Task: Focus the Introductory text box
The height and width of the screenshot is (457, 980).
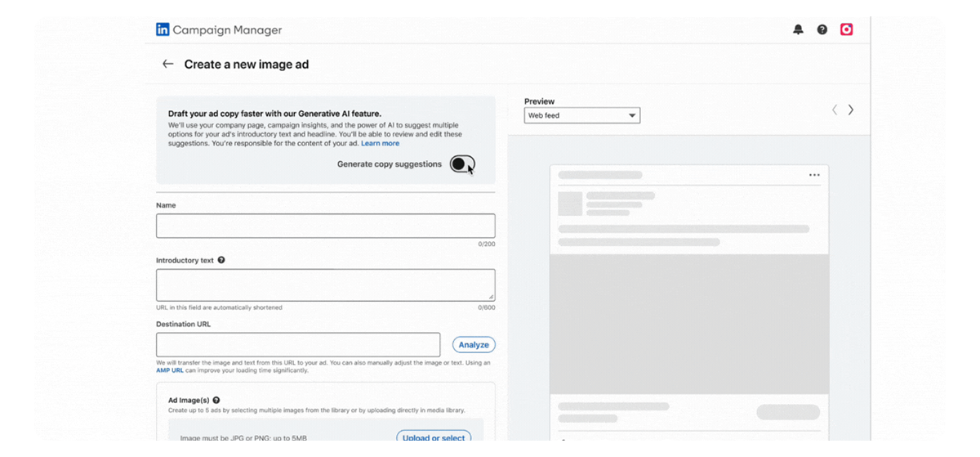Action: click(x=326, y=285)
